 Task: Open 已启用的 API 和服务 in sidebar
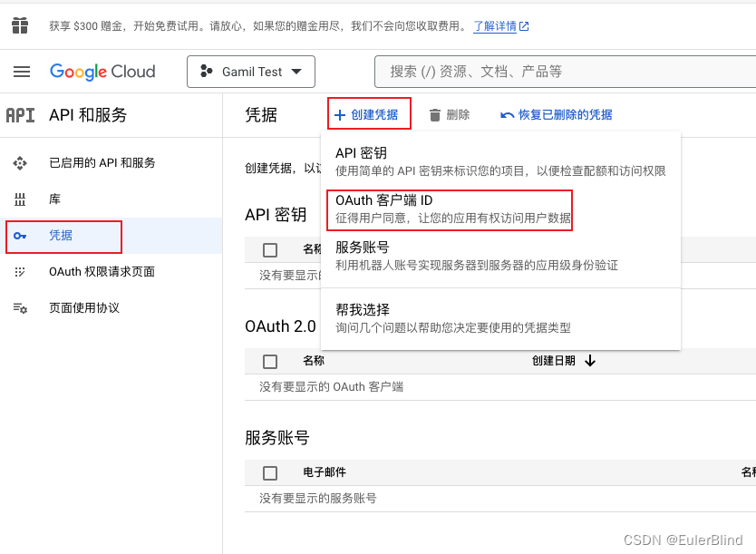tap(111, 163)
